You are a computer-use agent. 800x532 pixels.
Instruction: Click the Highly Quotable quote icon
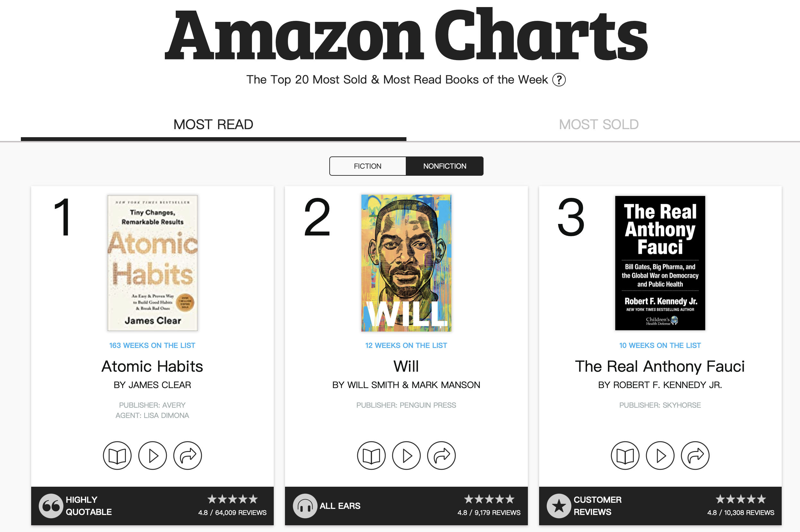(x=51, y=506)
